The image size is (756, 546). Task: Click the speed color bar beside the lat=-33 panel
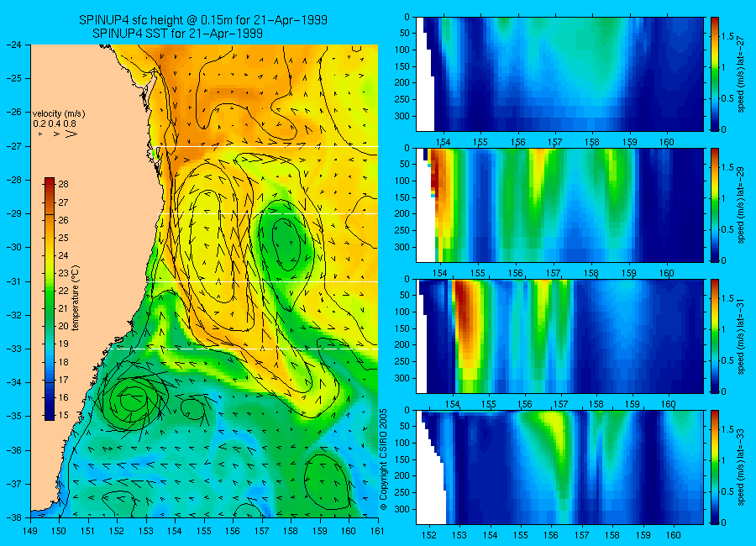pos(715,467)
